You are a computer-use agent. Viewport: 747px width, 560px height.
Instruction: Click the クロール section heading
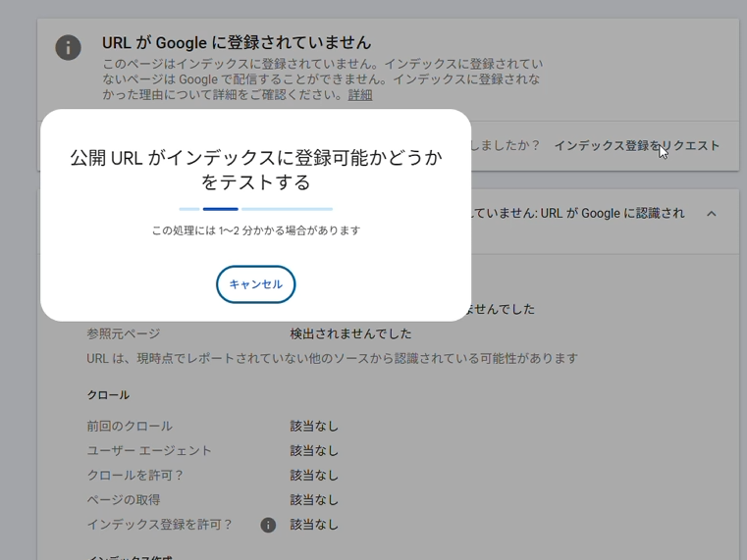point(108,395)
